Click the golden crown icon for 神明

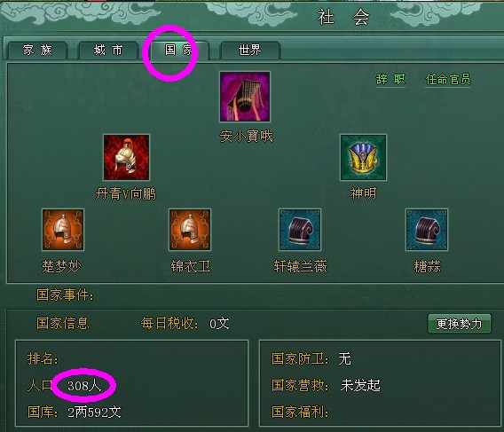pyautogui.click(x=363, y=158)
